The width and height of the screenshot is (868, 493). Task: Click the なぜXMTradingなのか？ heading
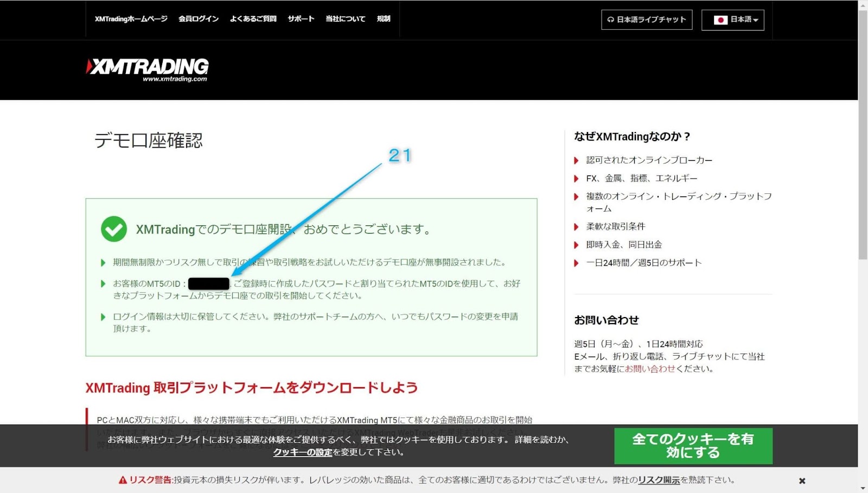pos(632,136)
